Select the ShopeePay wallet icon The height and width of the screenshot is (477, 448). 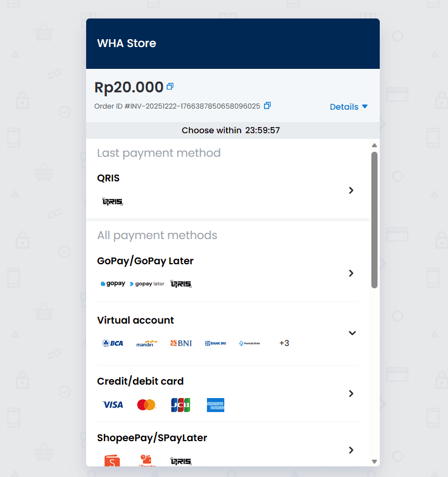click(112, 461)
